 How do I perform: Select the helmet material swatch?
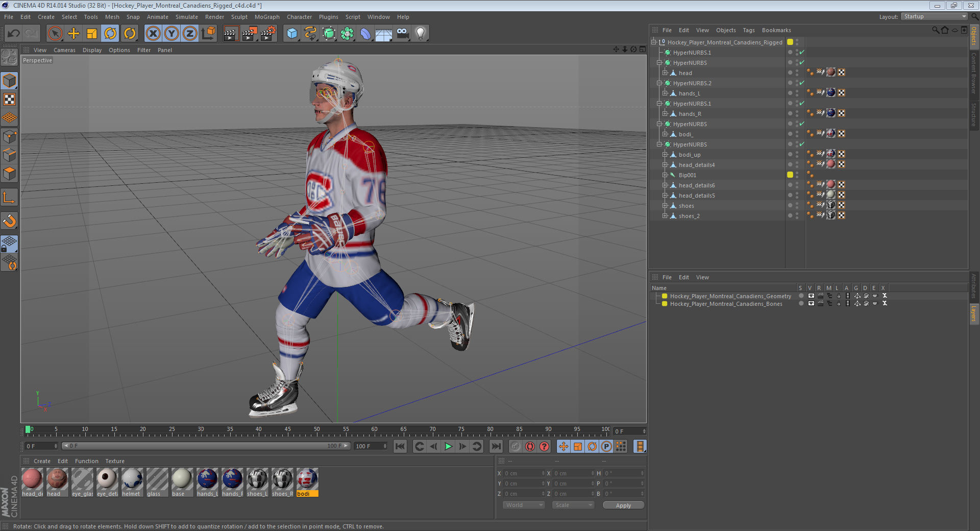[x=132, y=482]
